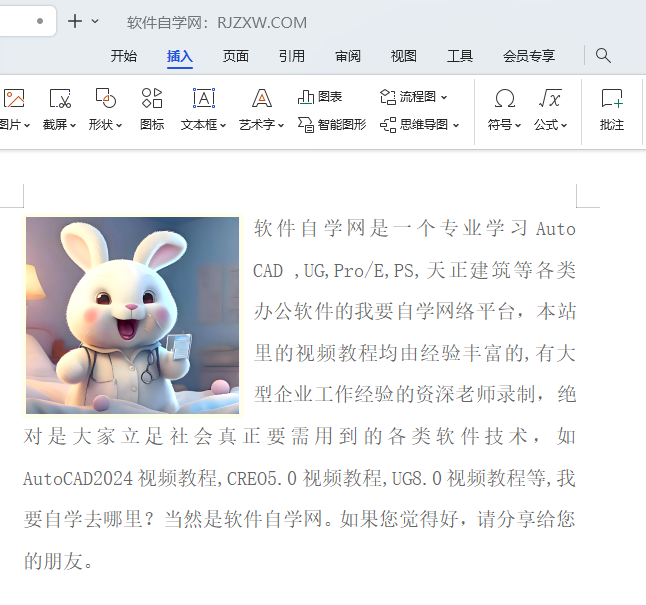Expand the 流程图 dropdown arrow
Image resolution: width=646 pixels, height=605 pixels.
[x=444, y=98]
